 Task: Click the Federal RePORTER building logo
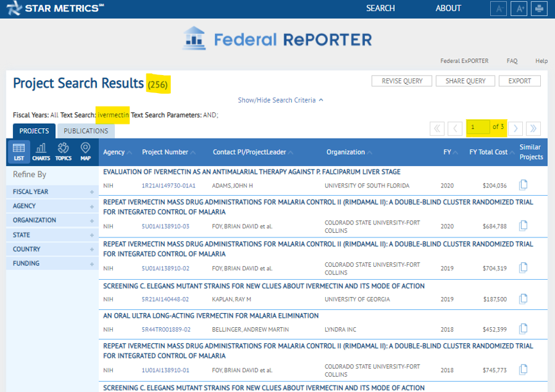click(194, 38)
